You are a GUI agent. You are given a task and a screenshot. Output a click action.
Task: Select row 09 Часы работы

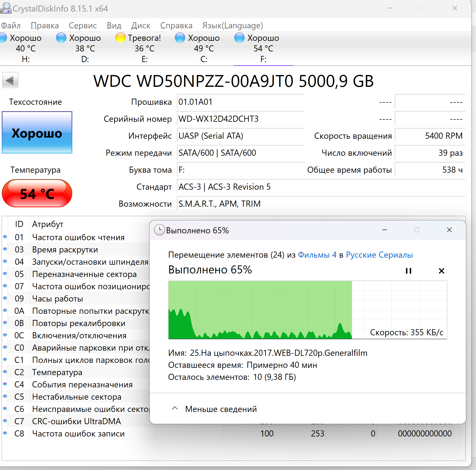click(76, 299)
